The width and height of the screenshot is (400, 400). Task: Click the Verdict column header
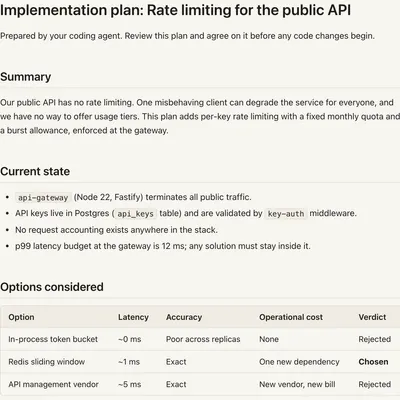coord(372,317)
